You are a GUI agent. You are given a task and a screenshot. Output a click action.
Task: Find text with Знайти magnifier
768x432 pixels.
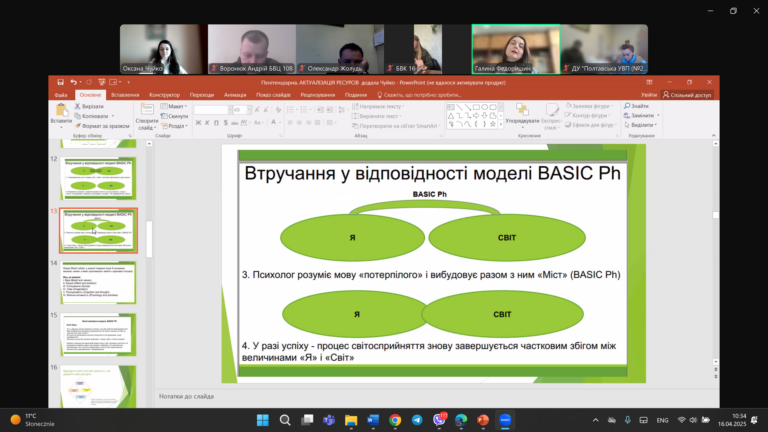(636, 106)
